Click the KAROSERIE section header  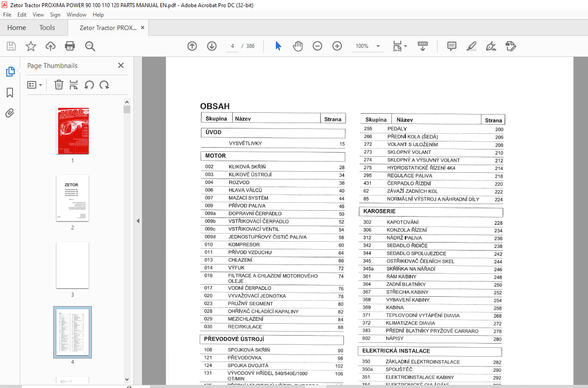tap(431, 212)
